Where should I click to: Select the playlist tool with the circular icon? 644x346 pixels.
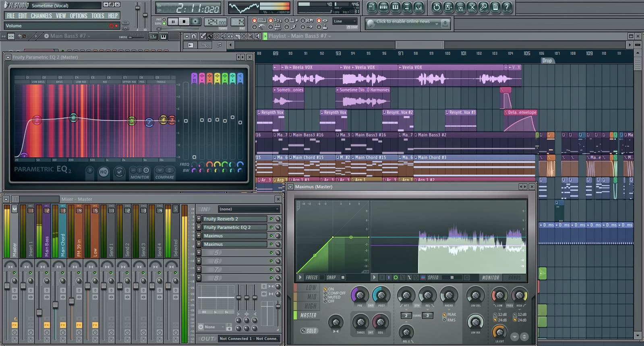coord(217,36)
